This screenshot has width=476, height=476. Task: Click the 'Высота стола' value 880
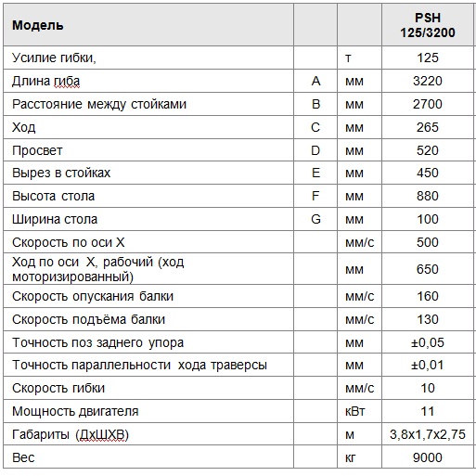click(428, 196)
